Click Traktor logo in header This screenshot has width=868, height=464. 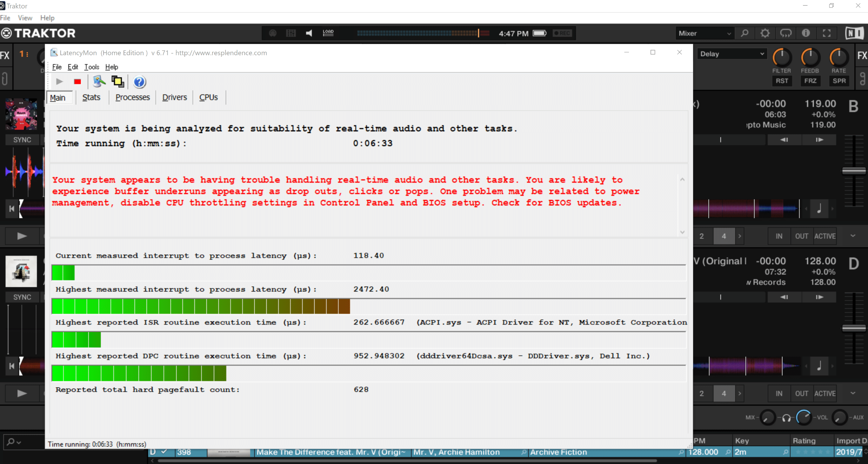[x=38, y=33]
